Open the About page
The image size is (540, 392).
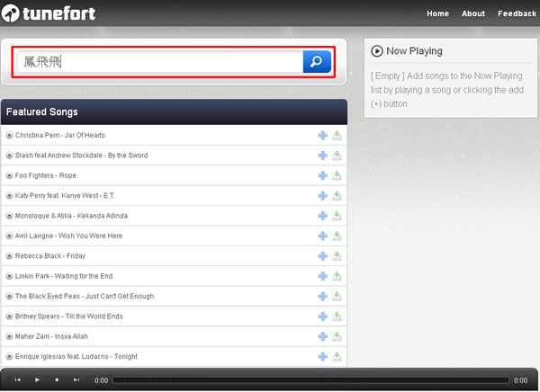tap(473, 13)
